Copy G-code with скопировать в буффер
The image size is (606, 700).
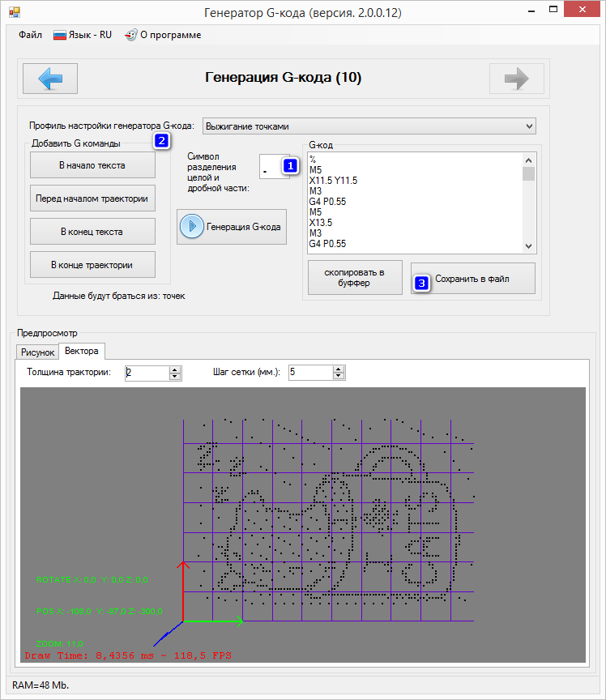point(355,278)
